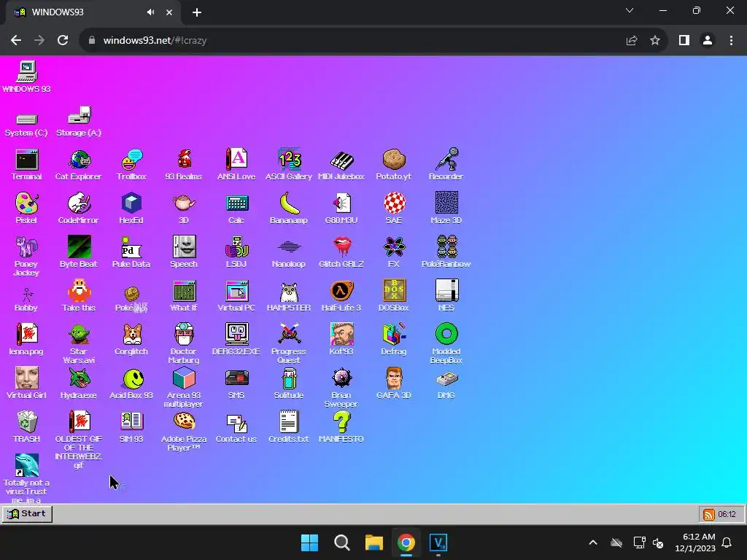Open the Defrag icon
This screenshot has height=560, width=747.
pos(394,340)
